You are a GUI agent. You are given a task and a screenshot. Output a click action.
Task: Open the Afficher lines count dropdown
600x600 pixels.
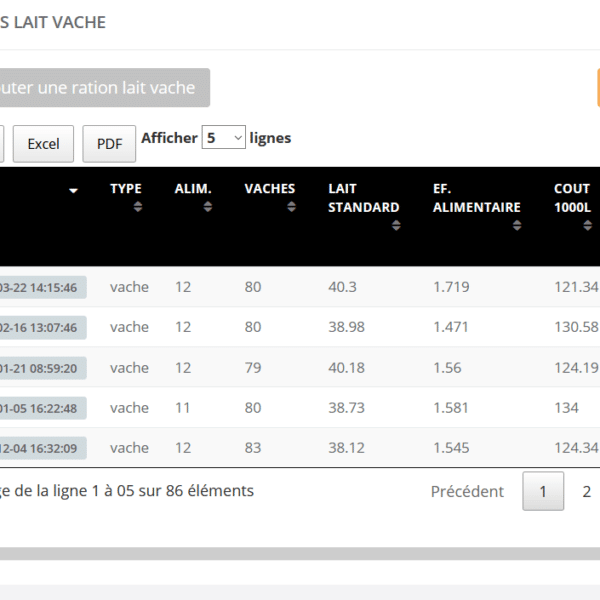pyautogui.click(x=223, y=138)
